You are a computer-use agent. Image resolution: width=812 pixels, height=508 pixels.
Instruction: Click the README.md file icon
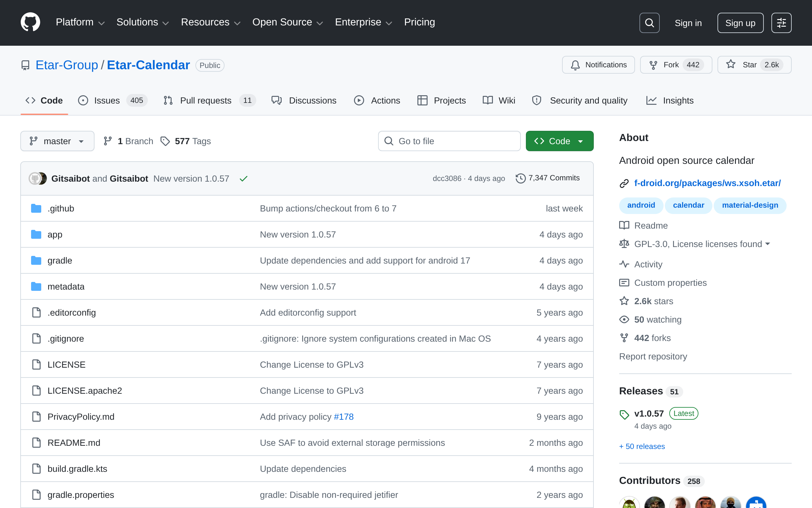pos(36,443)
